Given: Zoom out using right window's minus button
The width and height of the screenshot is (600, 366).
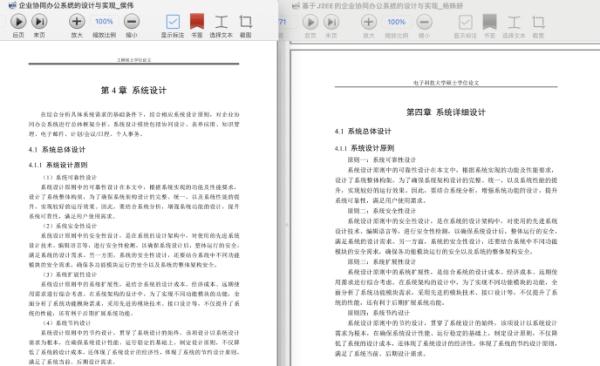Looking at the screenshot, I should click(424, 22).
